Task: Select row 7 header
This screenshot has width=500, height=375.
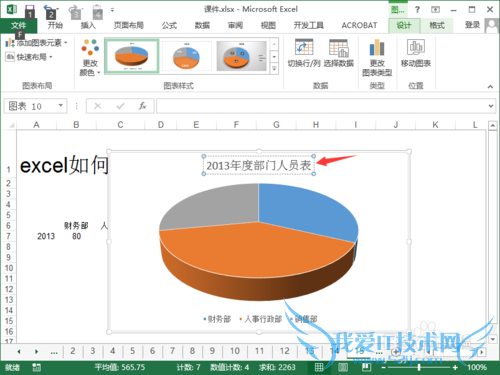Action: click(x=9, y=236)
